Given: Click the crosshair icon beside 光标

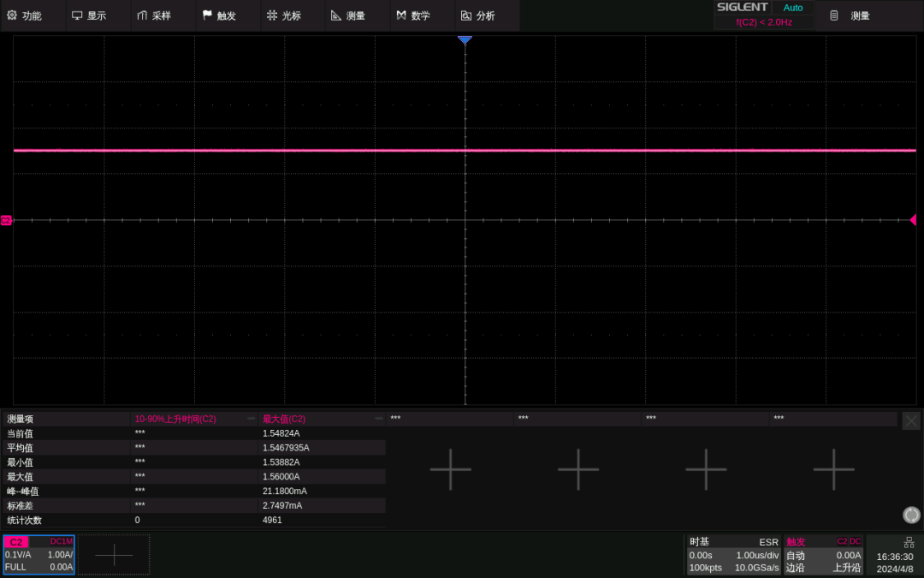Looking at the screenshot, I should [272, 15].
